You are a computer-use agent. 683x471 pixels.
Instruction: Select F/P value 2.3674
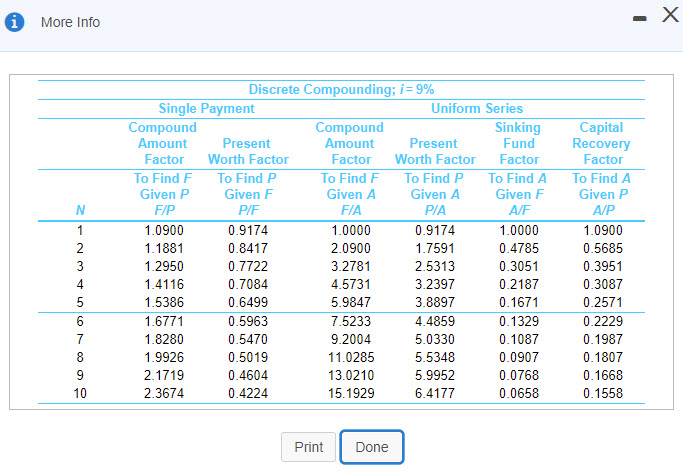click(164, 393)
